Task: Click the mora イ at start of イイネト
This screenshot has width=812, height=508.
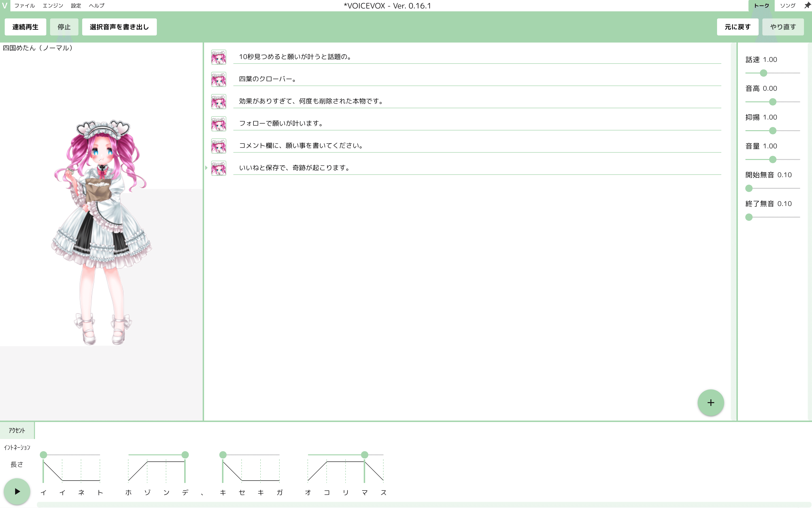Action: point(43,493)
